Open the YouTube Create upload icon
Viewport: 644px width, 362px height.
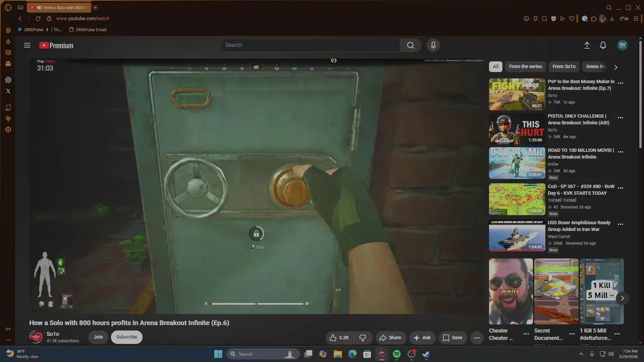pyautogui.click(x=587, y=45)
